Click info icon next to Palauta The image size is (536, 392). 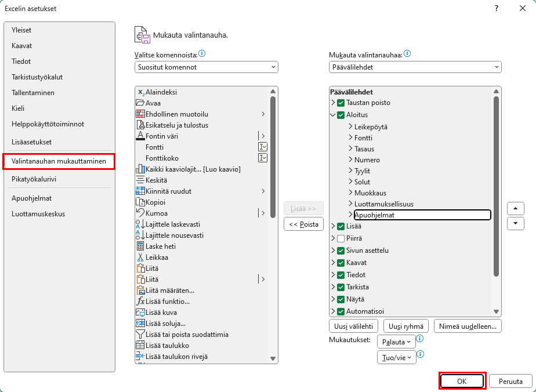click(420, 339)
